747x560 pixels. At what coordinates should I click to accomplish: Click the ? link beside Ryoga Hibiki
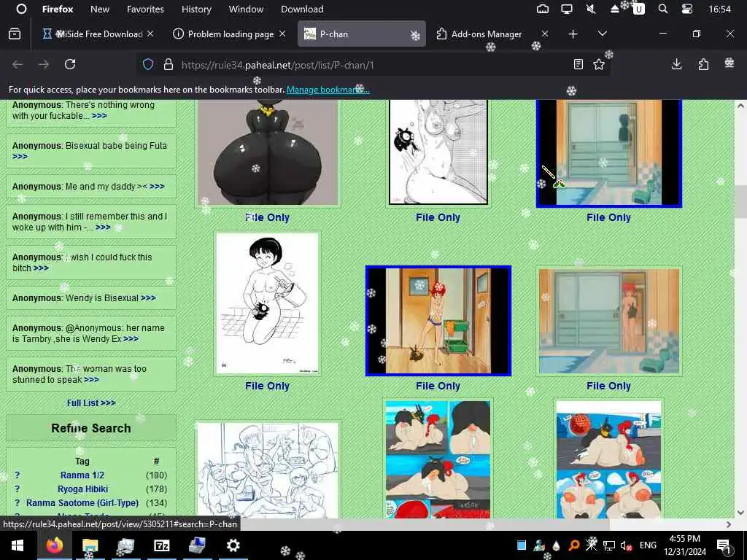pyautogui.click(x=18, y=489)
